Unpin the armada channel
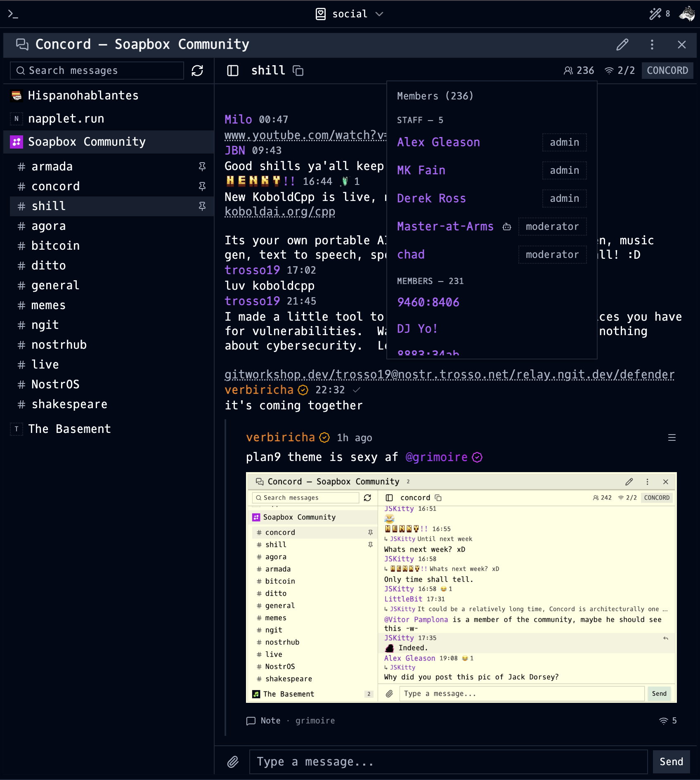700x780 pixels. 202,167
